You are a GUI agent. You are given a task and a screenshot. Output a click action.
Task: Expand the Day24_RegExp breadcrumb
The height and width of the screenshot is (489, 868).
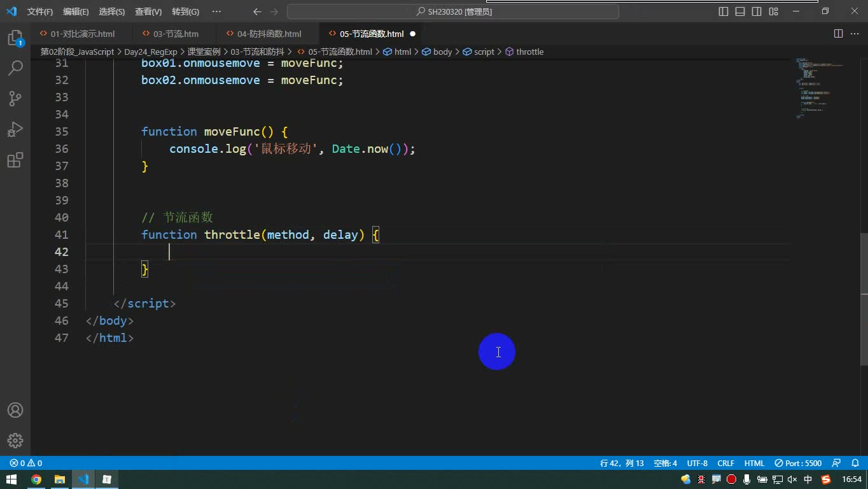[151, 52]
